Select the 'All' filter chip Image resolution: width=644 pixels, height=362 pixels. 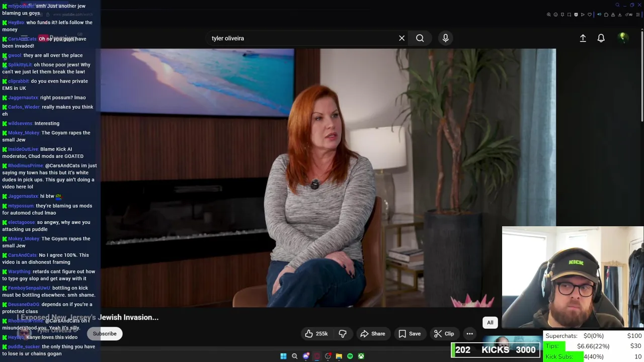(490, 323)
